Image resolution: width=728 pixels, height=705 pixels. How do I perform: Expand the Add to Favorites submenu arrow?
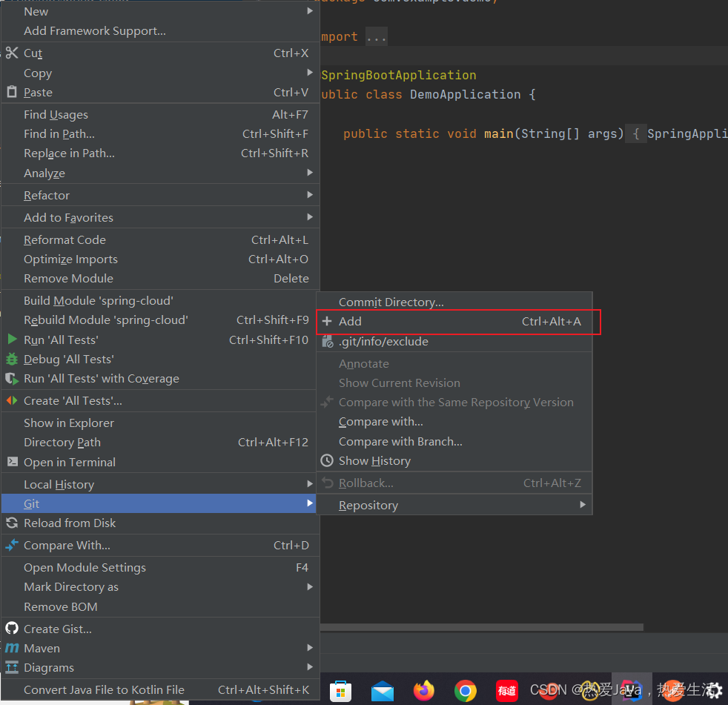(310, 216)
